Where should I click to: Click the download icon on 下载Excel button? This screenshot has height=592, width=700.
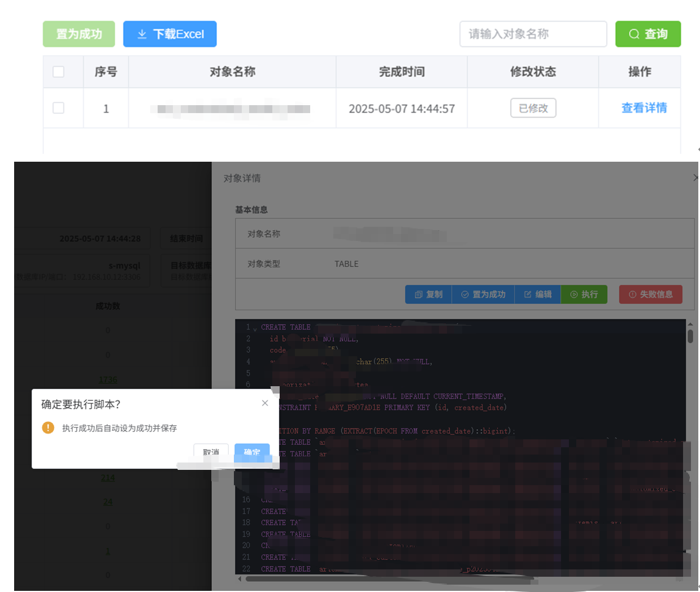(142, 34)
